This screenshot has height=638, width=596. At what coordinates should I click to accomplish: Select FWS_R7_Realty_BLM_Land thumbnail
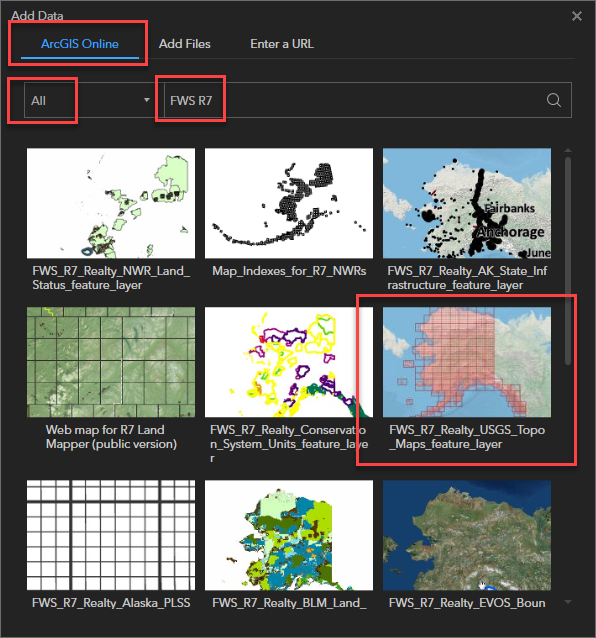[x=289, y=535]
